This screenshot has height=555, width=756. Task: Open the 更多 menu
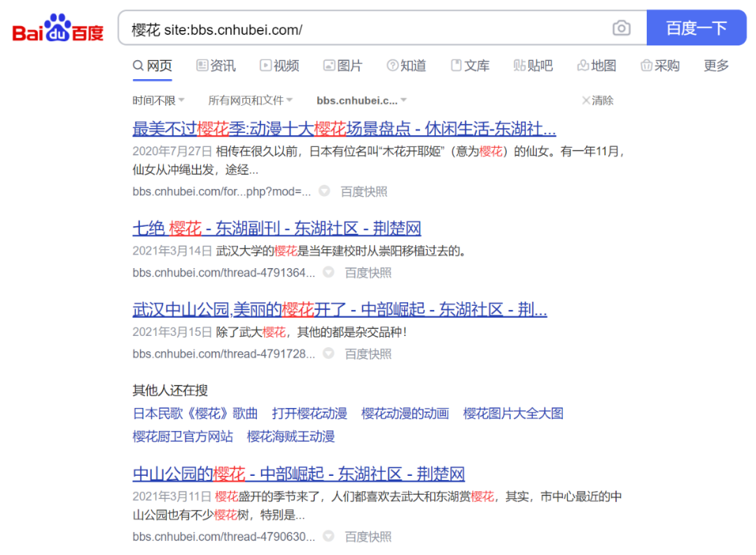[716, 66]
